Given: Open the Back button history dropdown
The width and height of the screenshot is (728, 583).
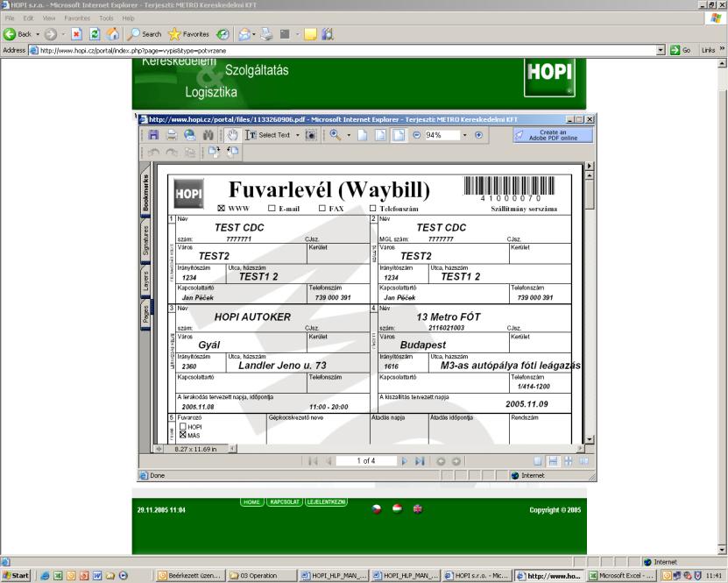Looking at the screenshot, I should [38, 34].
